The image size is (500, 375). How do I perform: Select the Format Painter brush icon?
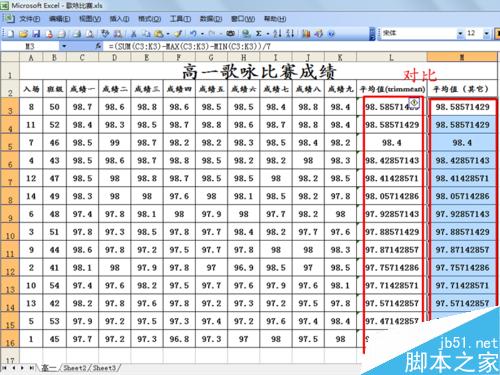click(x=178, y=34)
